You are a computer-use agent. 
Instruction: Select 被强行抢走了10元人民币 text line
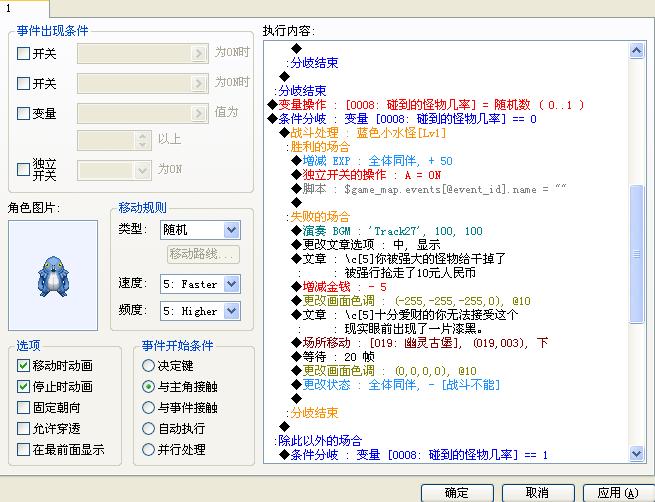pyautogui.click(x=410, y=273)
